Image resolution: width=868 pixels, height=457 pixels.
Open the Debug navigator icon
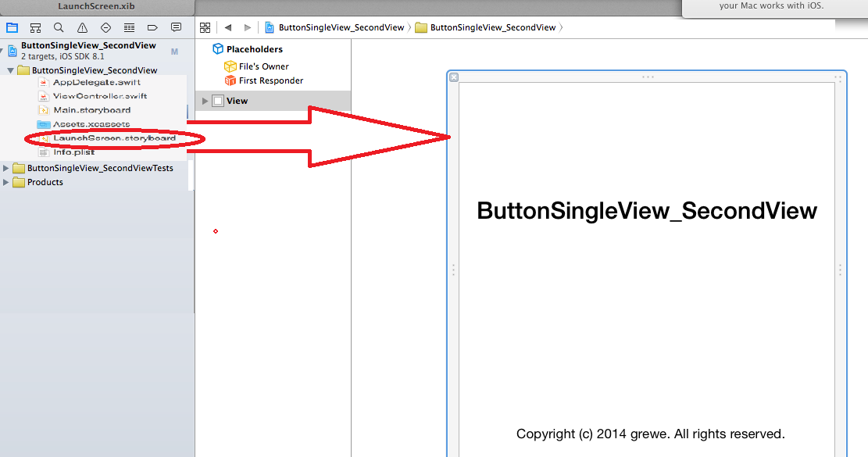tap(130, 27)
